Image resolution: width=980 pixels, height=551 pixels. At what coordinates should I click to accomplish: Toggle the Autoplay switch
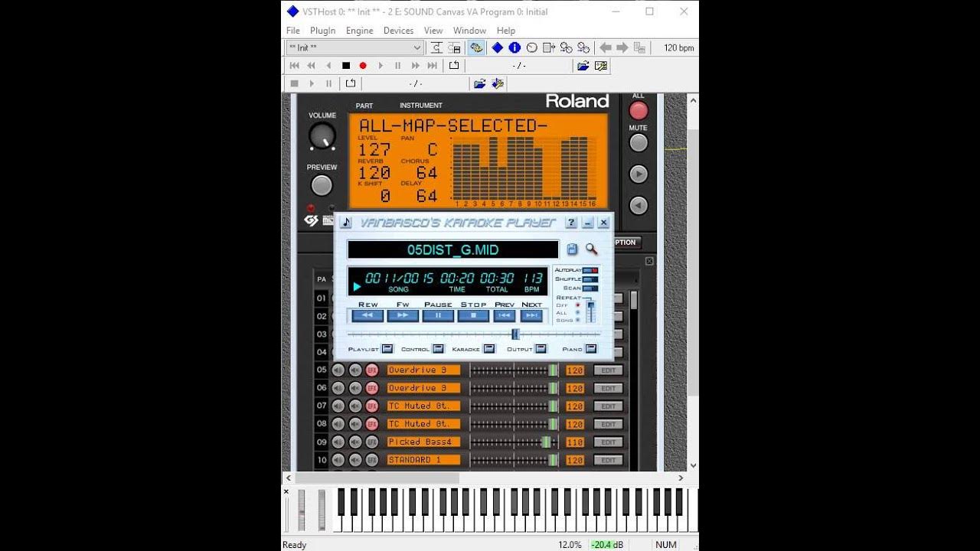590,270
